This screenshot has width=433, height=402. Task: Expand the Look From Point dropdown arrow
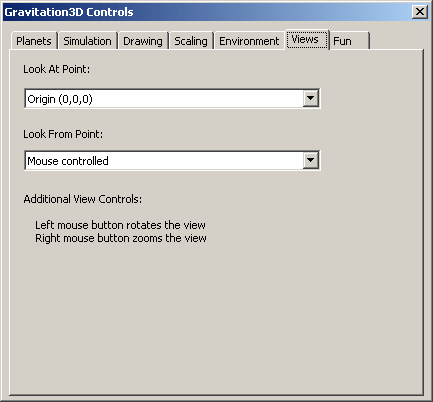click(310, 160)
